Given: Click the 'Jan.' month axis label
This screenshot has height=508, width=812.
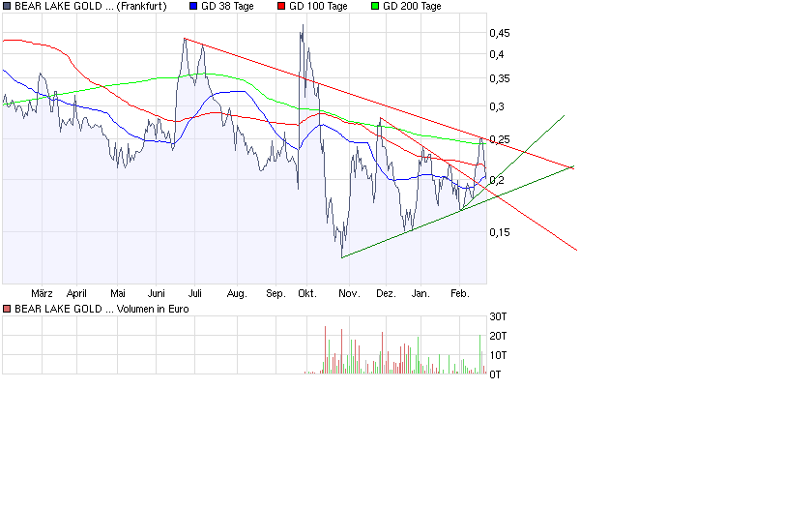Looking at the screenshot, I should 420,293.
